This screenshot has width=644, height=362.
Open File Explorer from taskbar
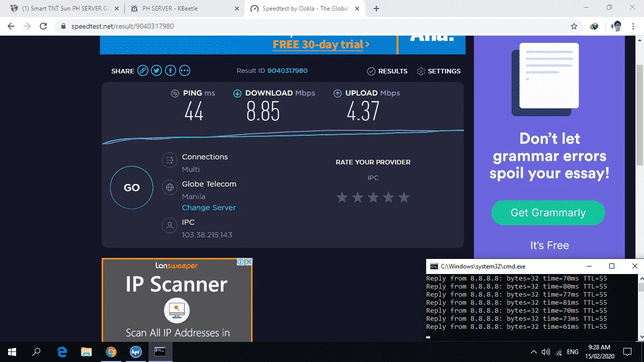coord(87,352)
